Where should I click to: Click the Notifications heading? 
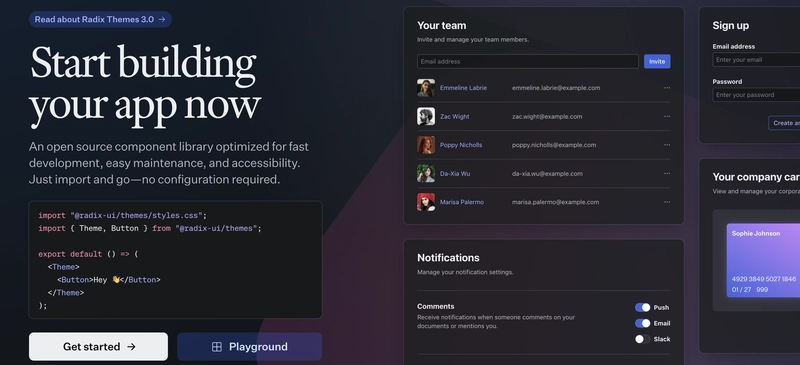tap(448, 258)
